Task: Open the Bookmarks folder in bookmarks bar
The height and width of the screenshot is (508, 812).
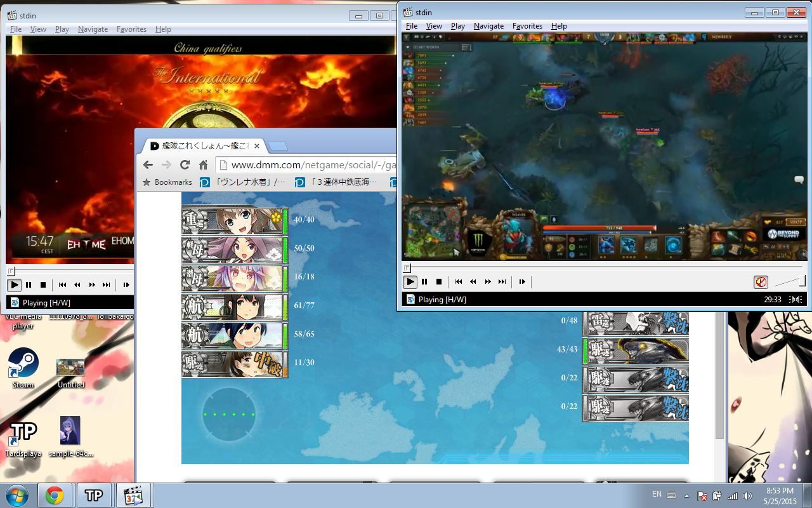Action: pyautogui.click(x=167, y=182)
